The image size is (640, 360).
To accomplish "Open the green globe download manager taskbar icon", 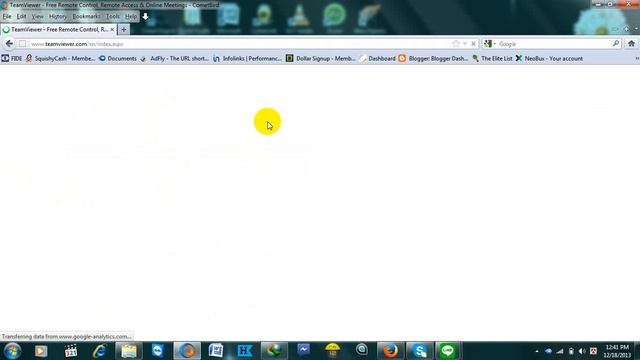I will 274,351.
